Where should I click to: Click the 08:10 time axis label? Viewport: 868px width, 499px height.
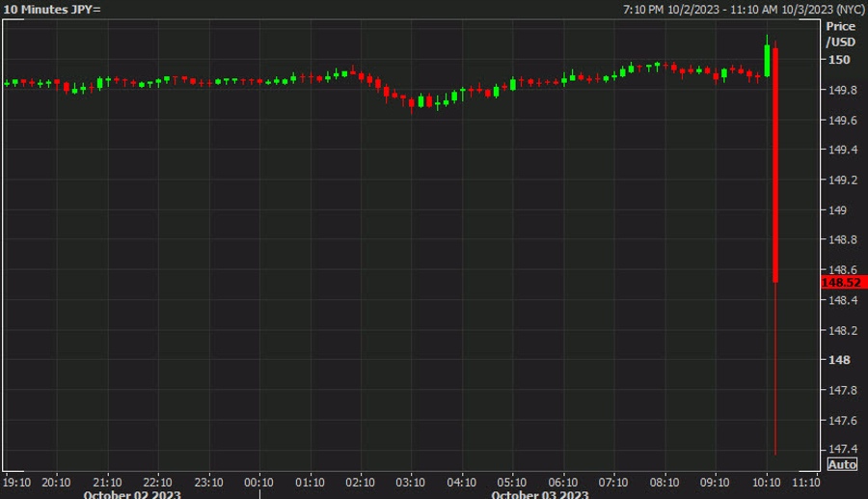665,483
